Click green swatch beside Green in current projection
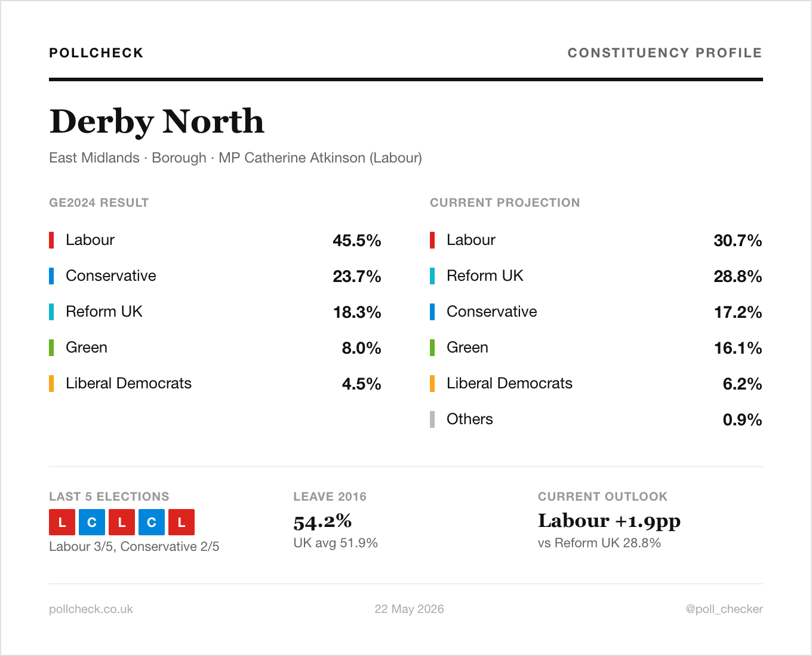 coord(432,348)
